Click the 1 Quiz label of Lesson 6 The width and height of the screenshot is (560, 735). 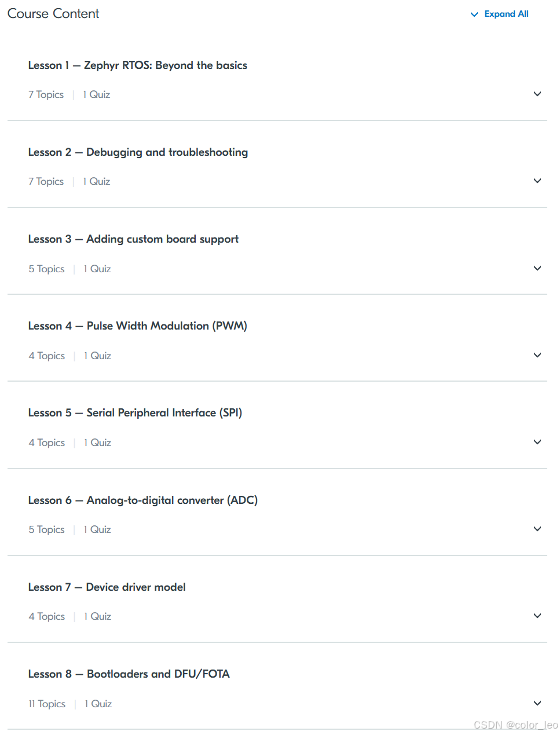click(97, 529)
